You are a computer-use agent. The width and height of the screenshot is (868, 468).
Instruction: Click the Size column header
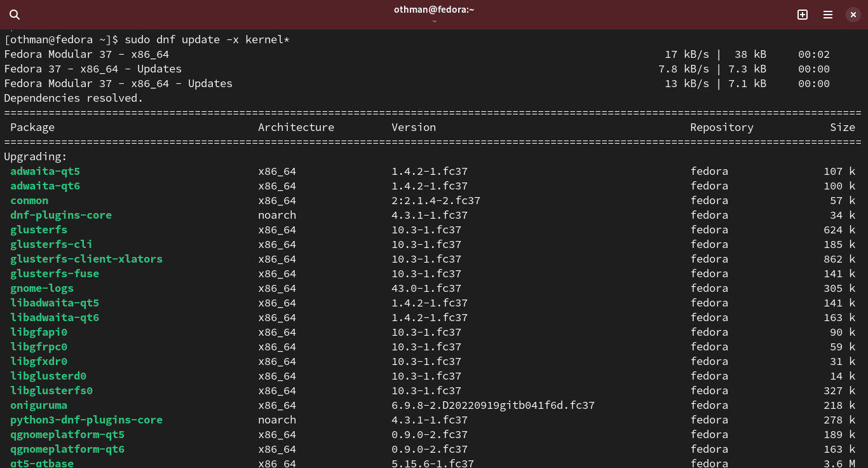(842, 127)
